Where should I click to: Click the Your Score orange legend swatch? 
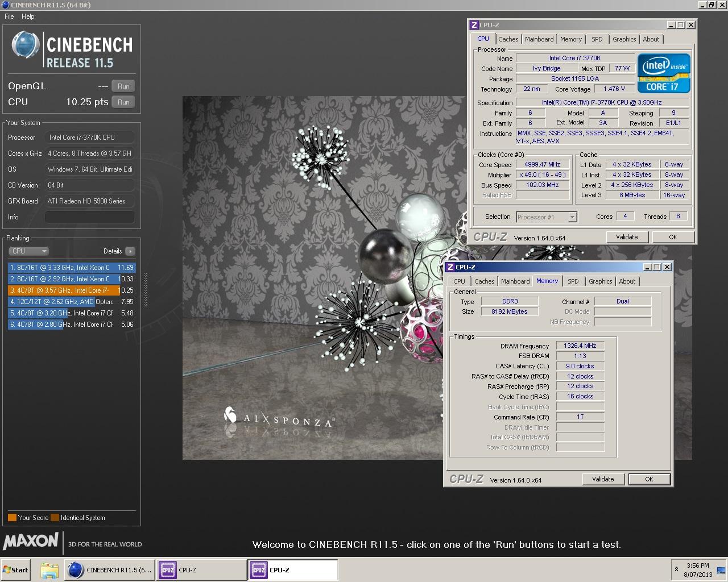point(12,518)
